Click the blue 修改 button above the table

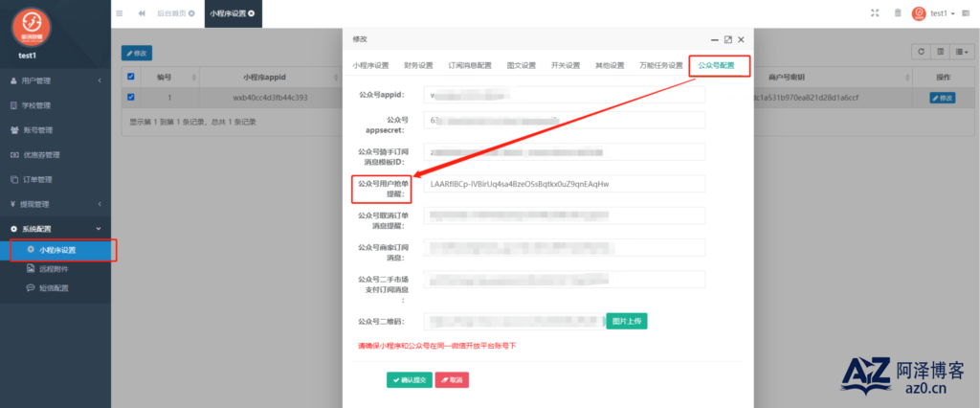click(136, 54)
